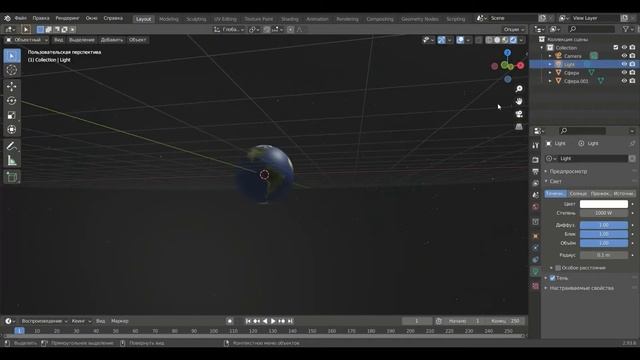
Task: Open the Tool properties tab icon
Action: (x=536, y=146)
